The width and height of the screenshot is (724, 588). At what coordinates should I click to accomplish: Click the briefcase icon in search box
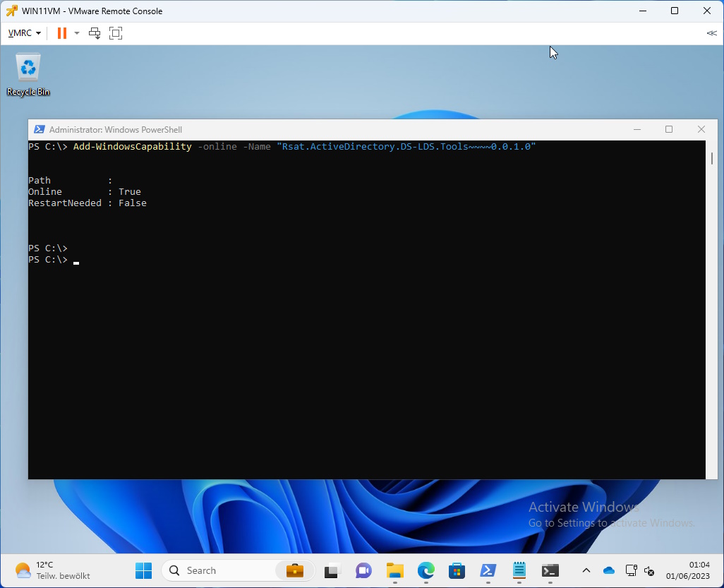pyautogui.click(x=294, y=571)
